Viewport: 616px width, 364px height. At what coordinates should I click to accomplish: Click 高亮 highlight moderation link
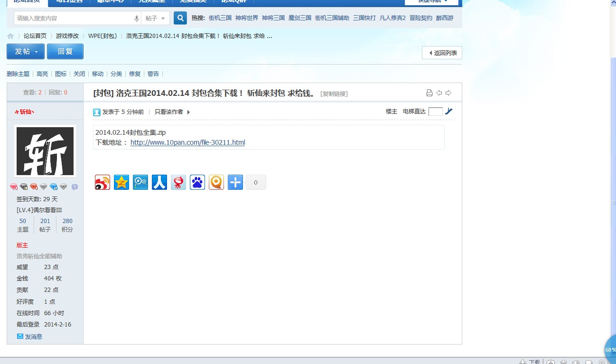click(42, 74)
